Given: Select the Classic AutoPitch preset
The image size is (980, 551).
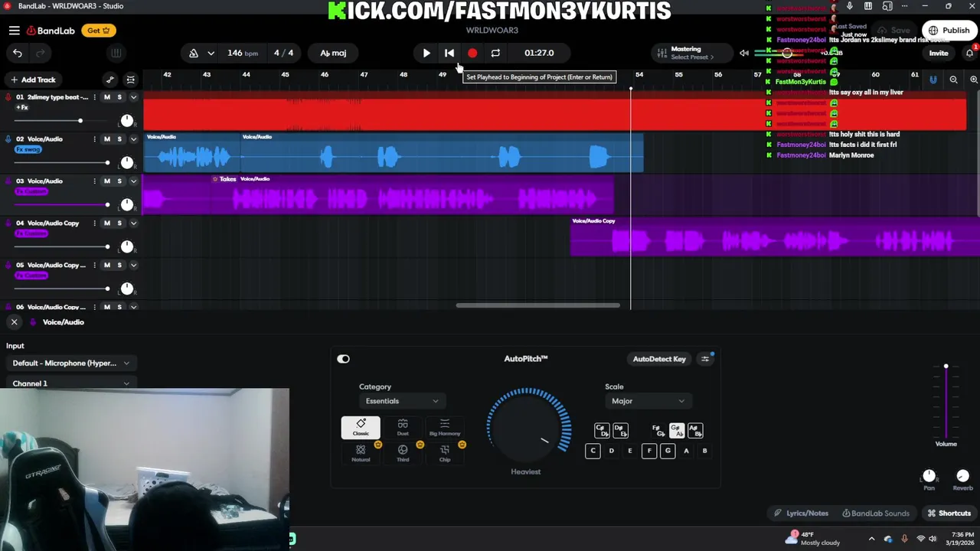Looking at the screenshot, I should (x=361, y=427).
